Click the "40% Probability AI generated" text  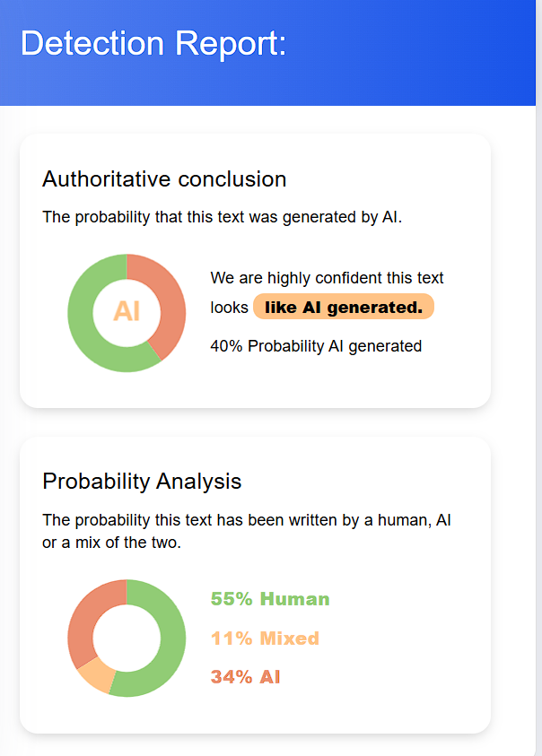pyautogui.click(x=316, y=346)
